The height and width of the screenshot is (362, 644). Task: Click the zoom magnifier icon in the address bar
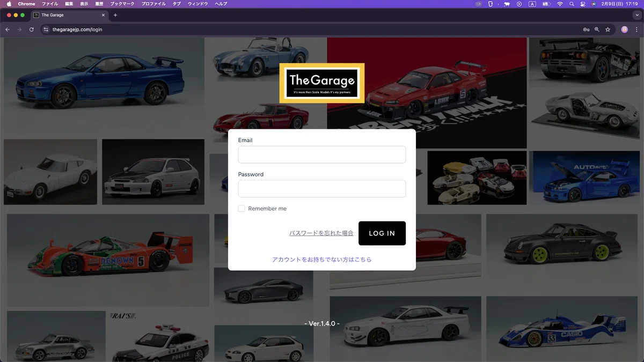(x=597, y=29)
